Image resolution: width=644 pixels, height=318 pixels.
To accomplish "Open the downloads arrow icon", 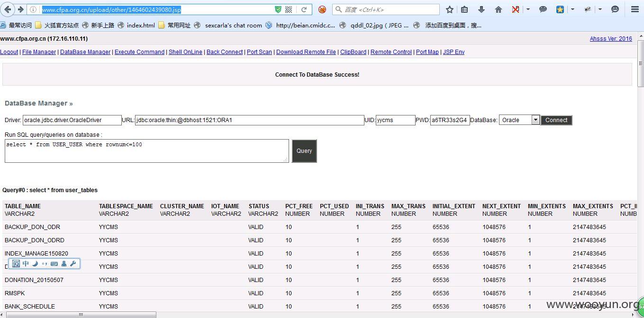I will tap(481, 9).
